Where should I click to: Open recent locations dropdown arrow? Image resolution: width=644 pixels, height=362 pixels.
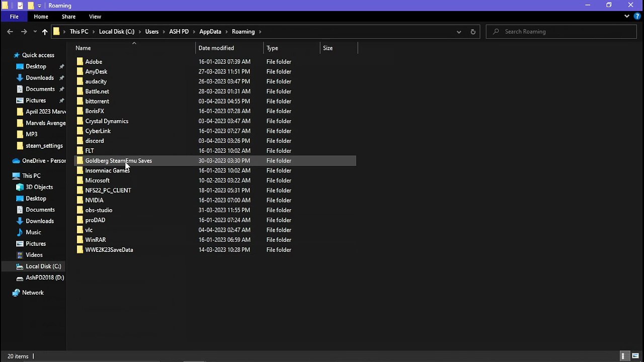click(35, 32)
